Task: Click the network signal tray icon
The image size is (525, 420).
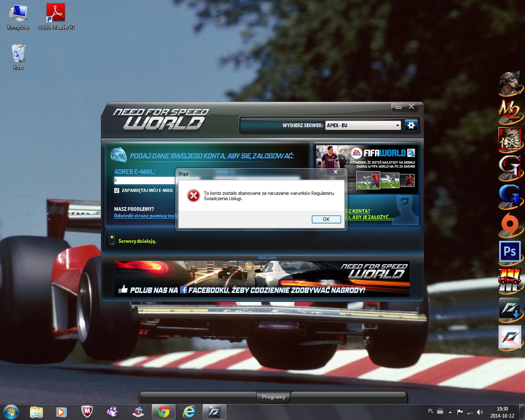Action: coord(470,412)
